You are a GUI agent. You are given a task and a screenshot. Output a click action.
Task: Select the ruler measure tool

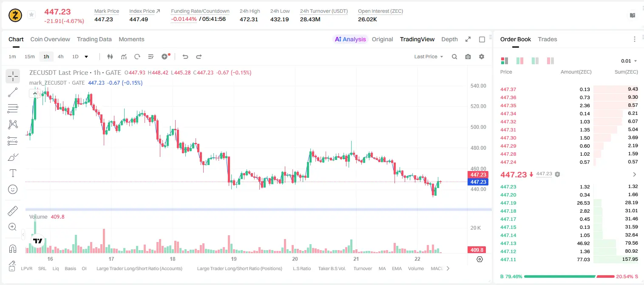point(13,211)
